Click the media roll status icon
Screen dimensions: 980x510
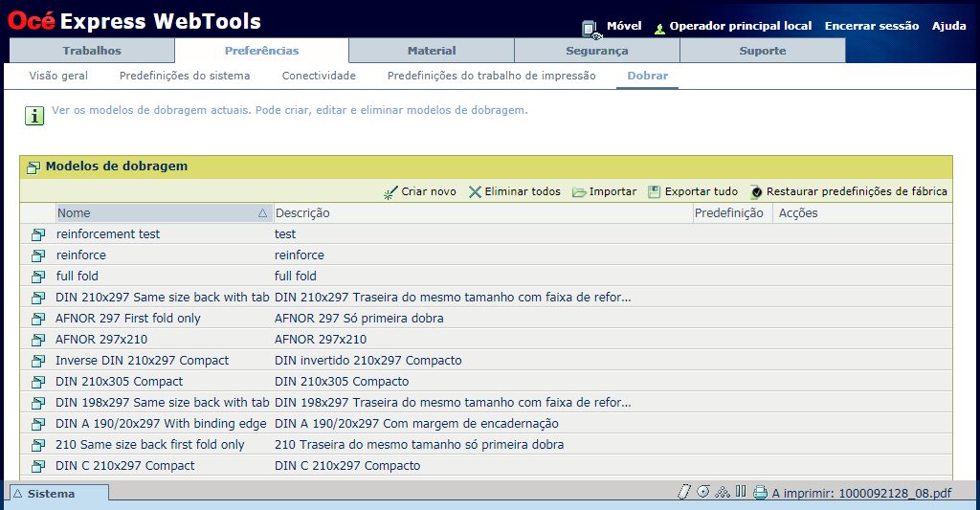pyautogui.click(x=703, y=492)
